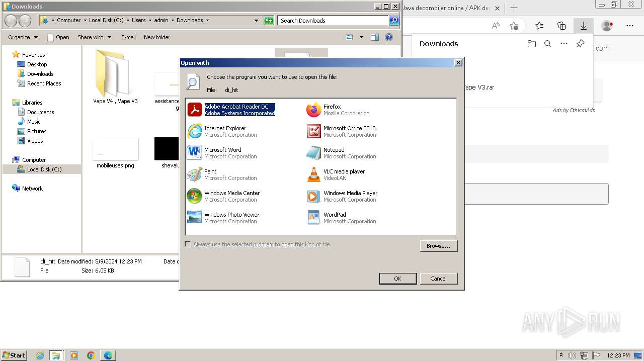Toggle always use selected program checkbox

[188, 244]
